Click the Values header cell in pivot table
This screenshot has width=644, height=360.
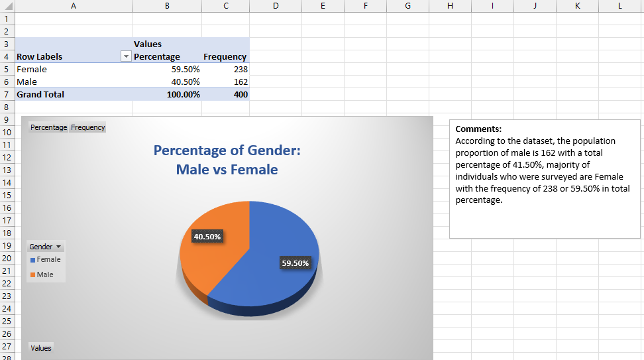point(167,44)
